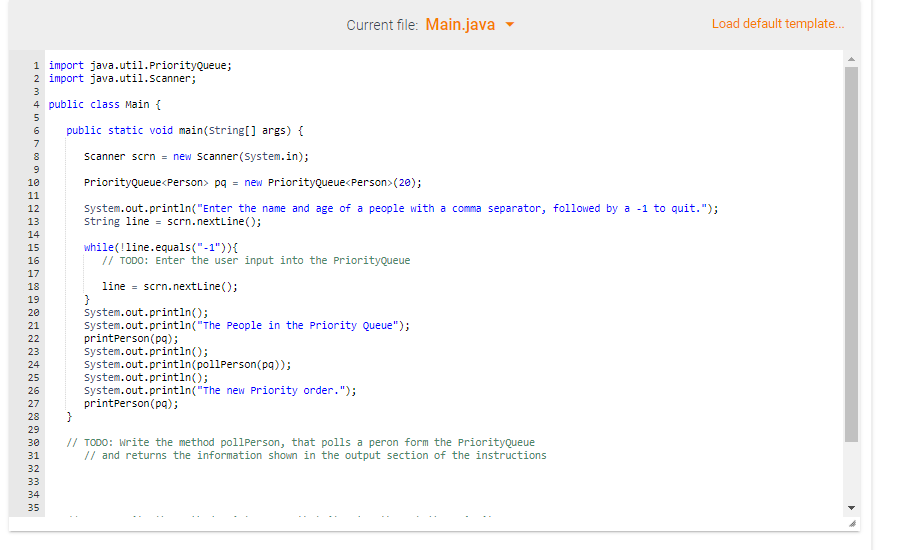Click "The new Priority order." println line
The width and height of the screenshot is (914, 550).
(x=220, y=390)
